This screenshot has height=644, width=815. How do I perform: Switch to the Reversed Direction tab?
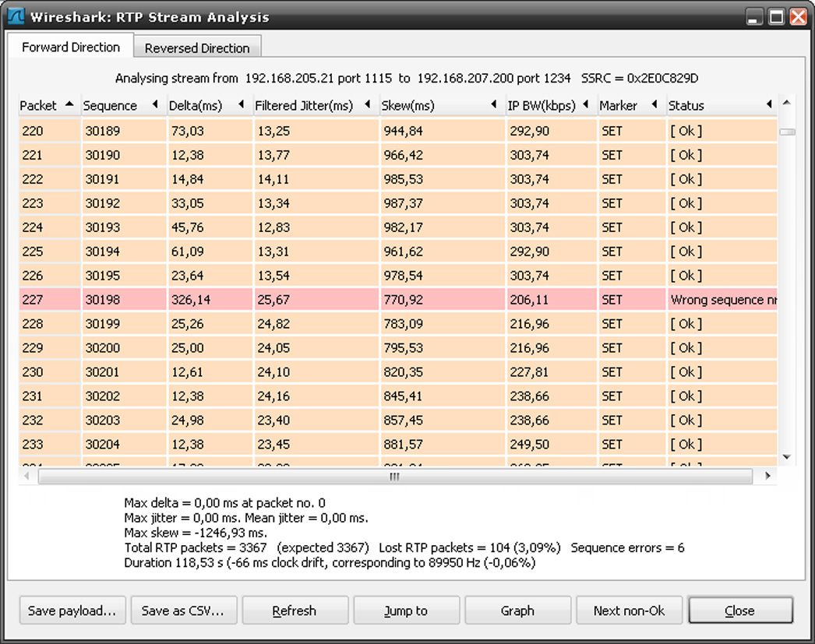197,48
